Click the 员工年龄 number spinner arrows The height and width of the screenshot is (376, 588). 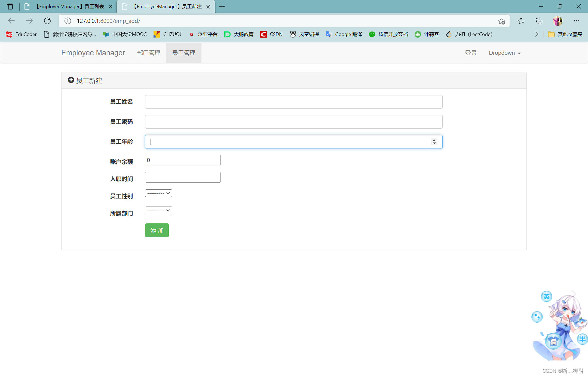pyautogui.click(x=434, y=142)
